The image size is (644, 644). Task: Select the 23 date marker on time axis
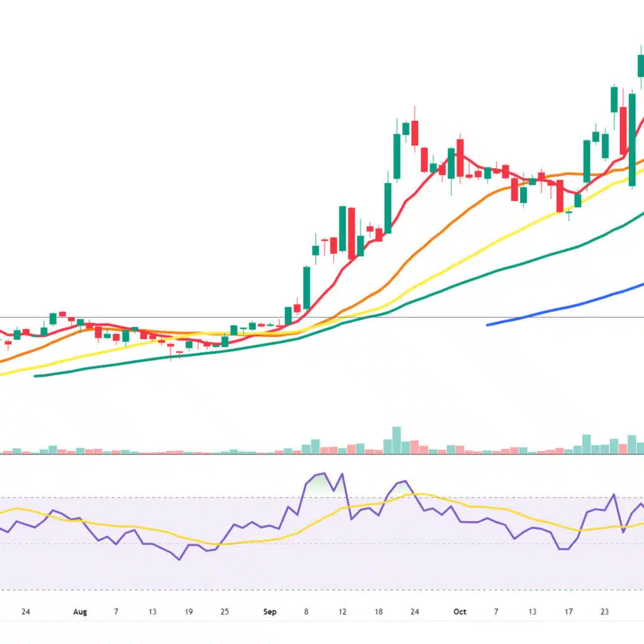click(604, 611)
